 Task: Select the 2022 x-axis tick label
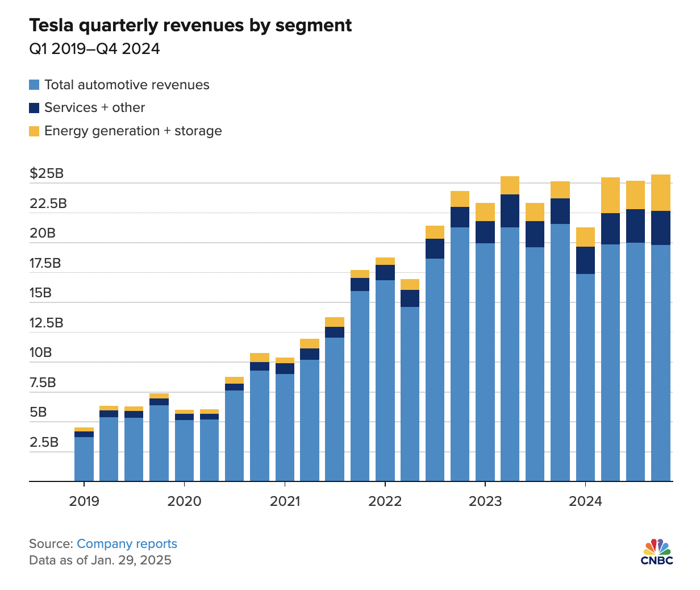pos(385,501)
